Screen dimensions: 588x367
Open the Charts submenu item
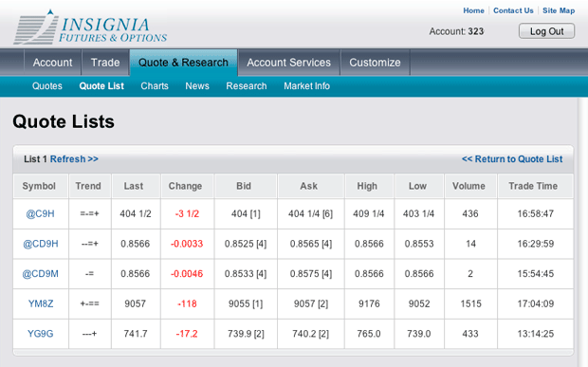coord(155,86)
